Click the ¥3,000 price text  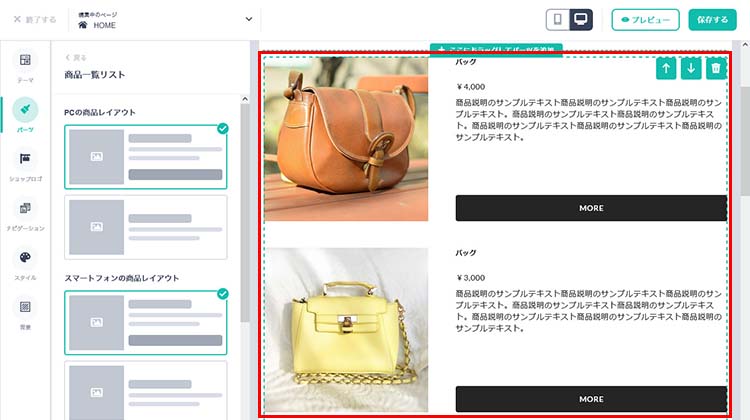click(471, 277)
